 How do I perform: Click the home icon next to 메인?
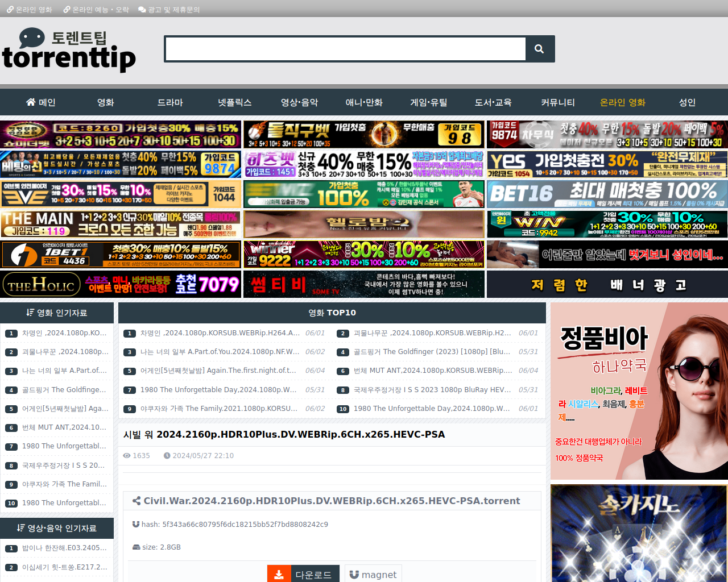tap(31, 102)
